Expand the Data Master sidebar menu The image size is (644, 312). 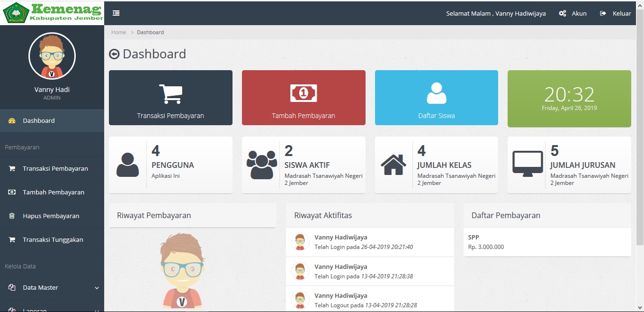click(97, 288)
